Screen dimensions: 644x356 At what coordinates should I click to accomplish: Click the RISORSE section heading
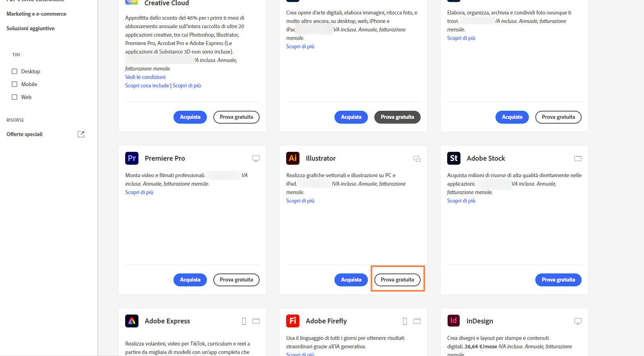point(15,120)
